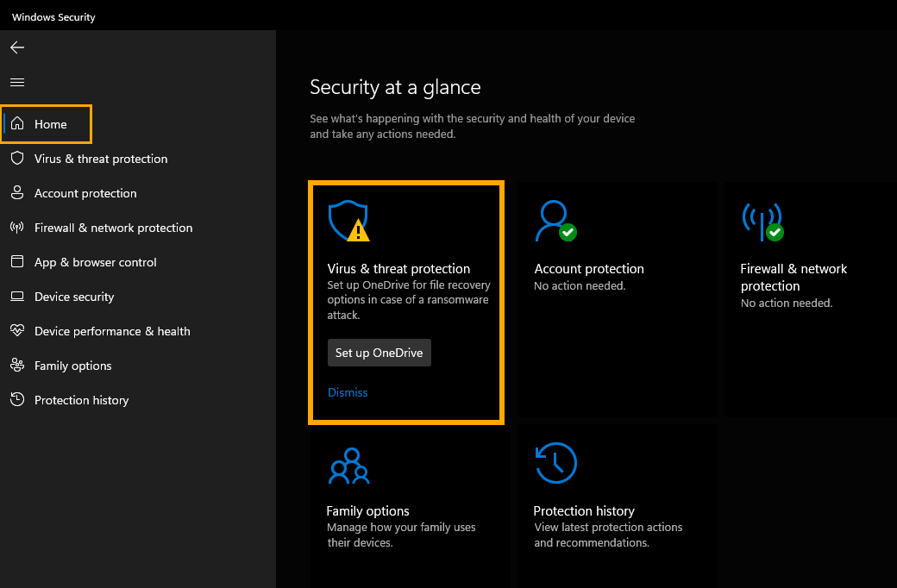The width and height of the screenshot is (897, 588).
Task: Click the warning shield icon on Virus & threat card
Action: click(x=349, y=221)
